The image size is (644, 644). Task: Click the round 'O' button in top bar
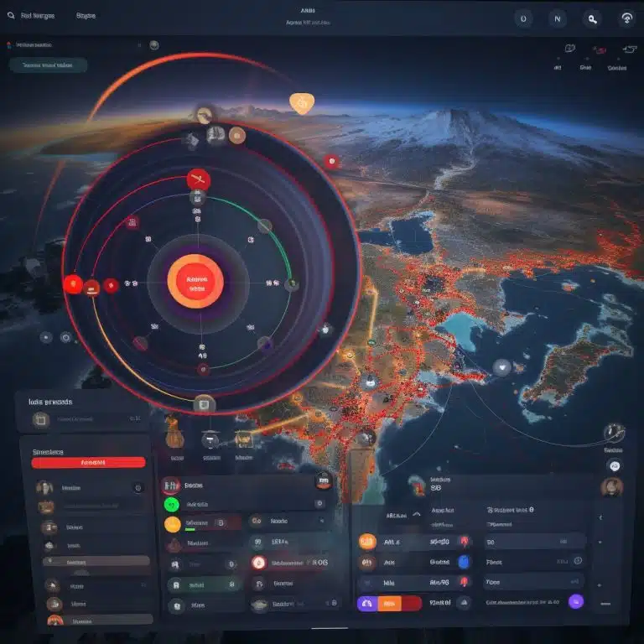point(523,19)
